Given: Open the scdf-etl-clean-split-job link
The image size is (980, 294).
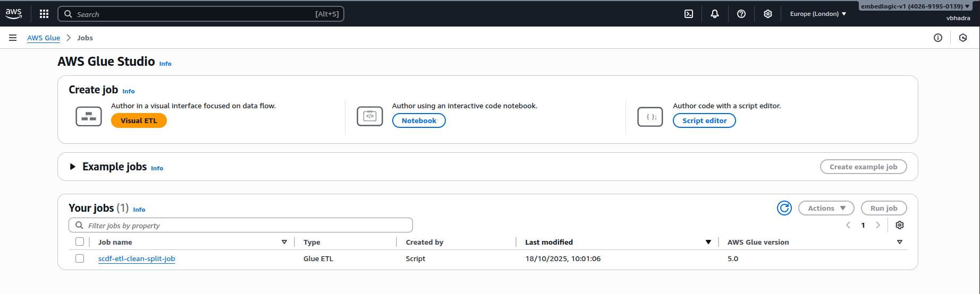Looking at the screenshot, I should pyautogui.click(x=137, y=258).
